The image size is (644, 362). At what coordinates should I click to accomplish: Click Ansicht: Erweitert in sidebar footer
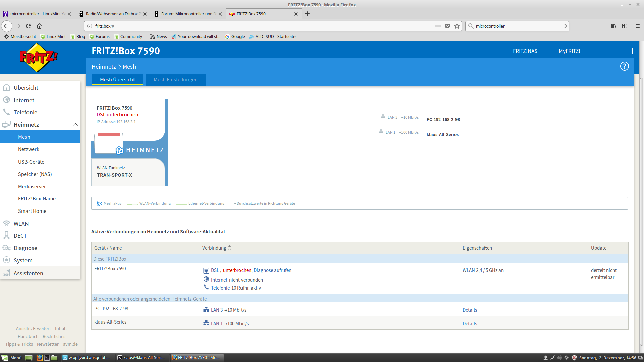pos(34,328)
